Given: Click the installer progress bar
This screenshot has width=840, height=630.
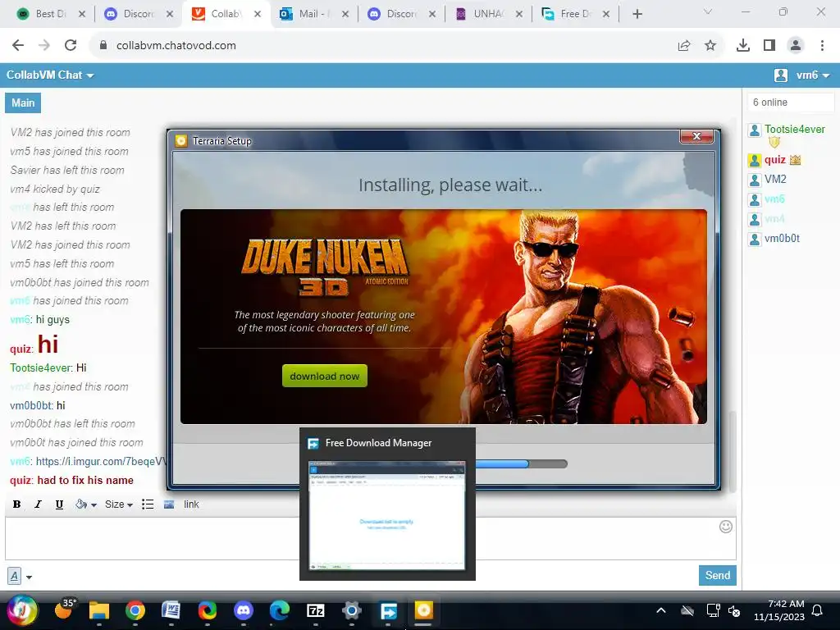Looking at the screenshot, I should (521, 464).
